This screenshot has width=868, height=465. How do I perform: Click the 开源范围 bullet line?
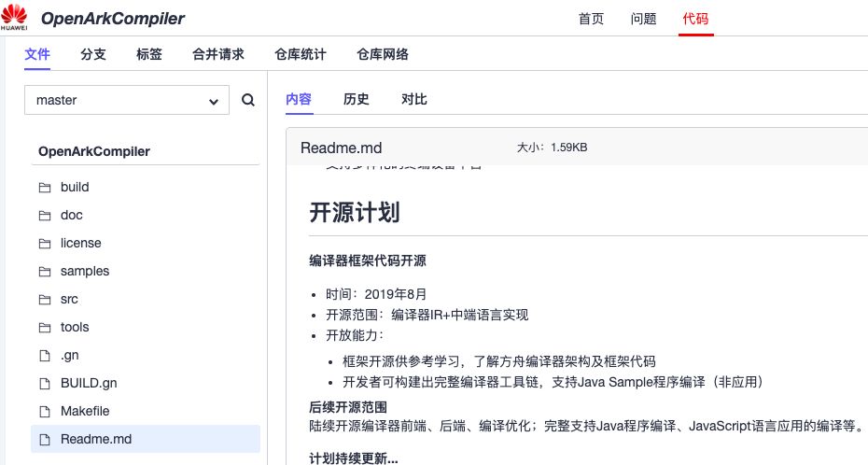[427, 315]
